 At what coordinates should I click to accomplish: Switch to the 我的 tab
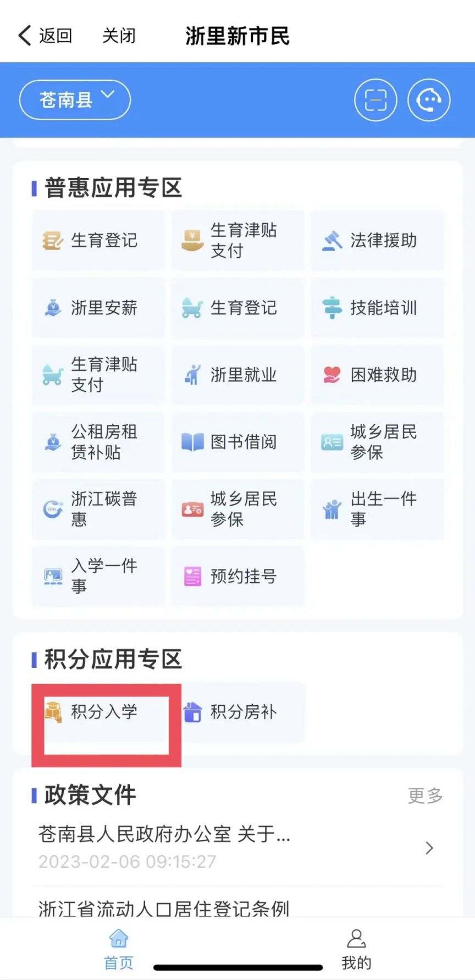(x=356, y=949)
